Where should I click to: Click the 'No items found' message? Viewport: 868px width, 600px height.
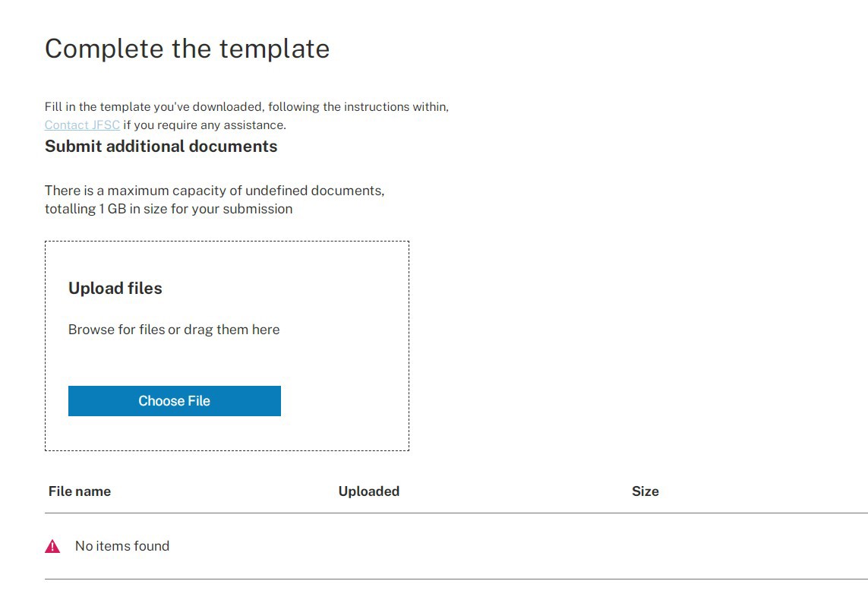(x=122, y=546)
